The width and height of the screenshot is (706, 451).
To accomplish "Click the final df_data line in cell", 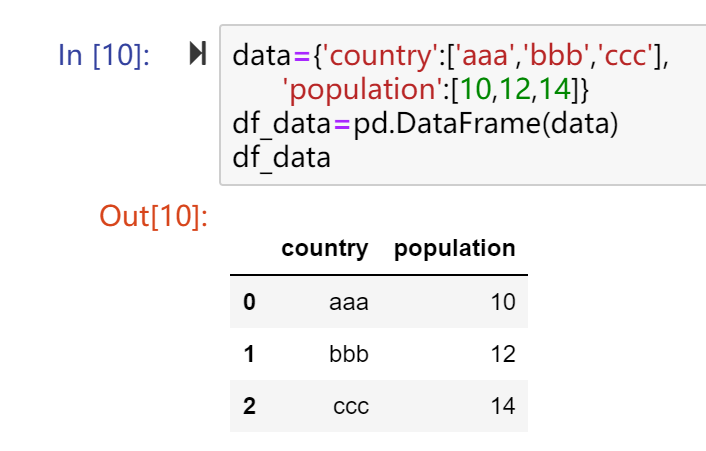I will [281, 158].
